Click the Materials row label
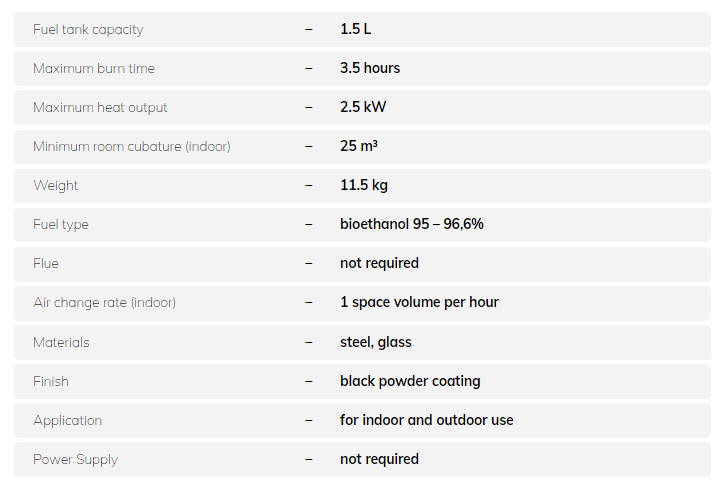Viewport: 727px width, 484px height. pos(61,342)
